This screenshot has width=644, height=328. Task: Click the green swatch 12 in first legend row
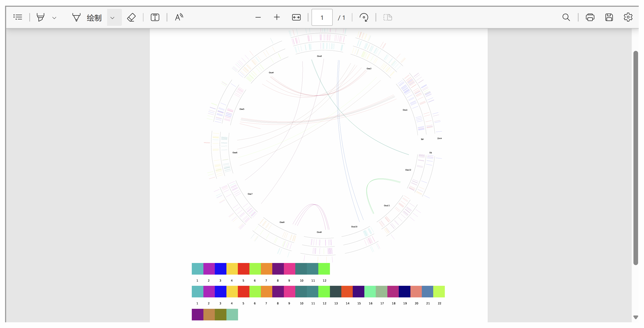pos(324,269)
